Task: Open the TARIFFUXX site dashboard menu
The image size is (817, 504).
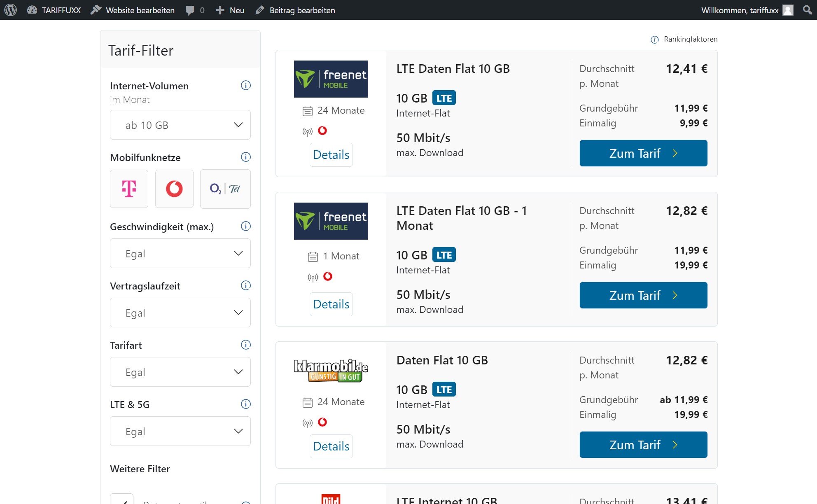Action: tap(54, 10)
